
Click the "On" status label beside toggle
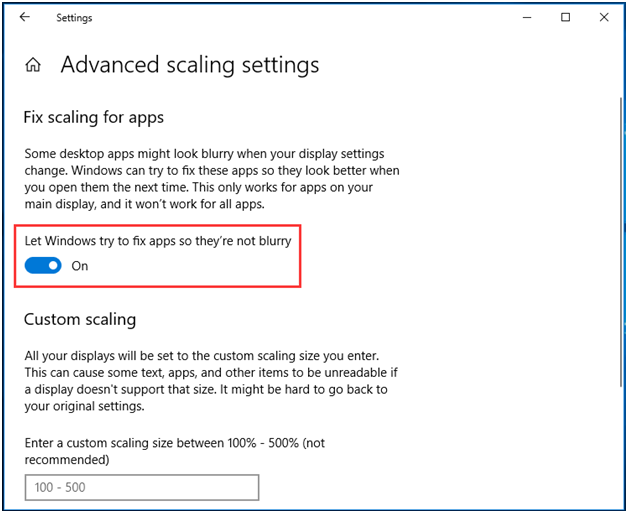[80, 266]
